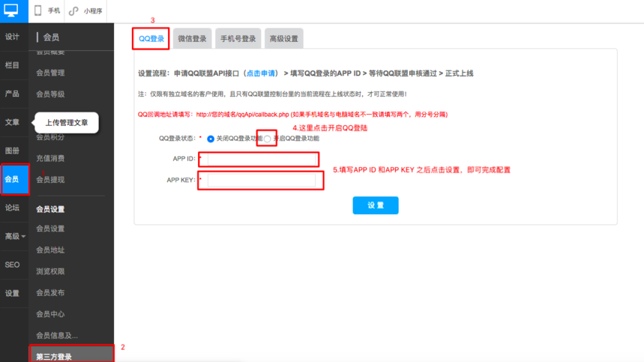Image resolution: width=644 pixels, height=362 pixels.
Task: Focus the APP ID input field
Action: tap(262, 159)
